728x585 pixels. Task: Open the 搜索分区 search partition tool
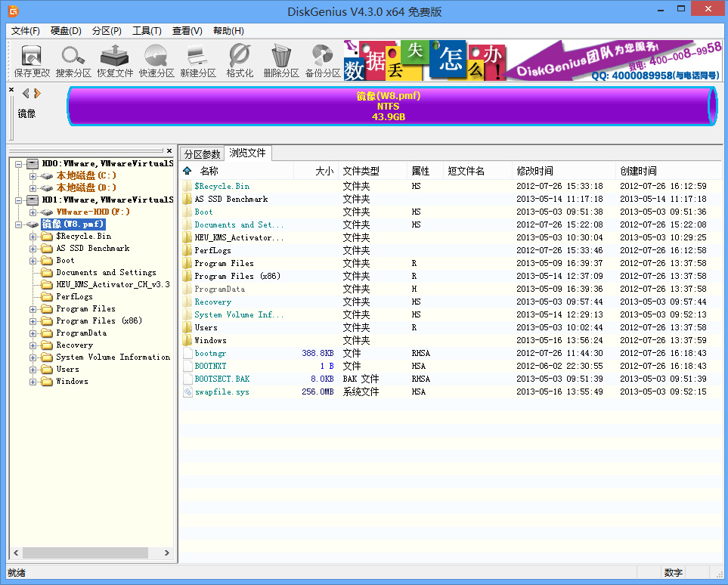73,60
